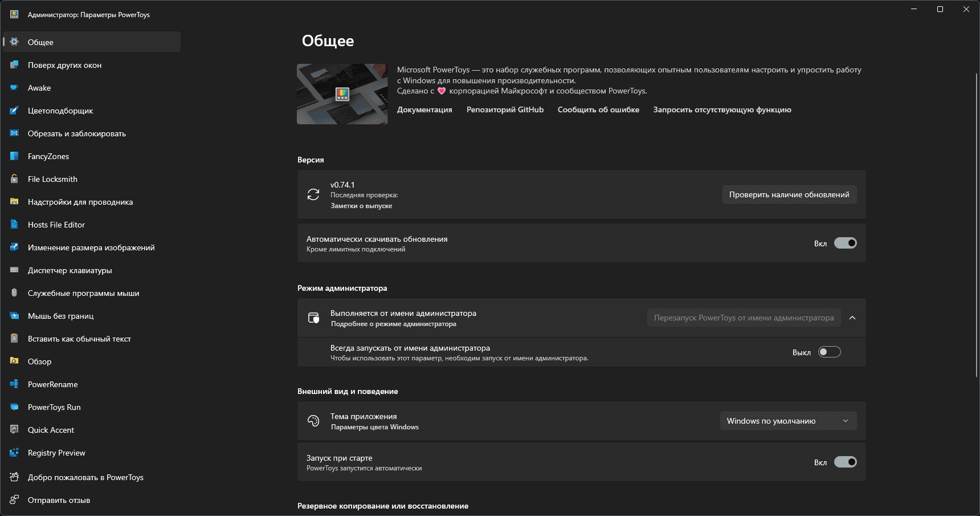Toggle Запуск при старте switch
980x516 pixels.
[846, 462]
